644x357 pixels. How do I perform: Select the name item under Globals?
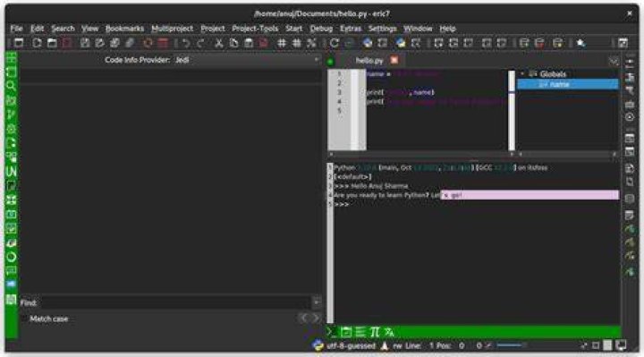point(568,84)
